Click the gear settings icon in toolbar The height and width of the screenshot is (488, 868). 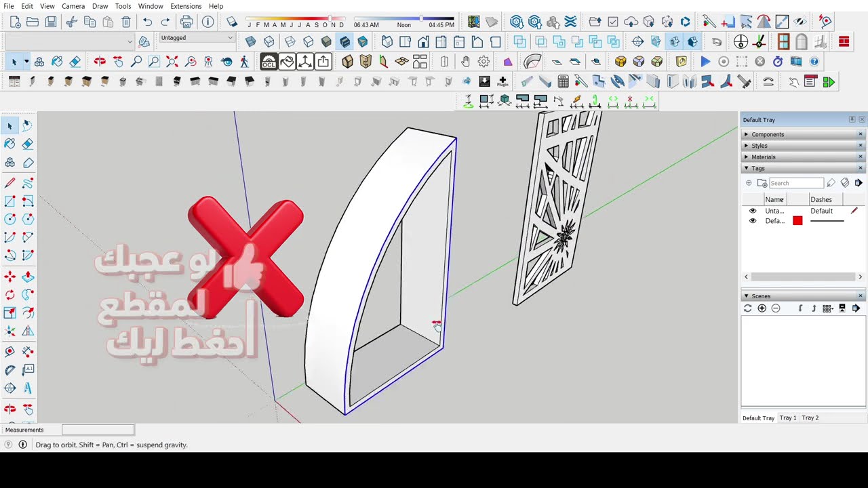pos(484,62)
